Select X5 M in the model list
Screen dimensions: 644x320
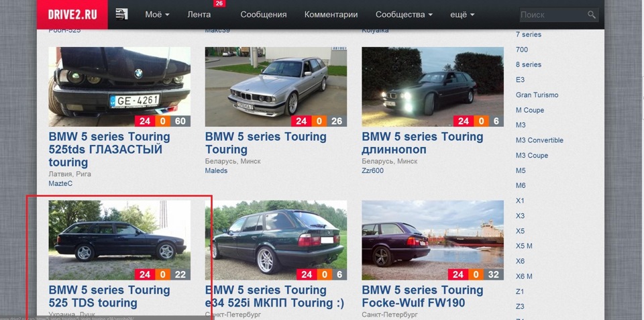point(524,246)
